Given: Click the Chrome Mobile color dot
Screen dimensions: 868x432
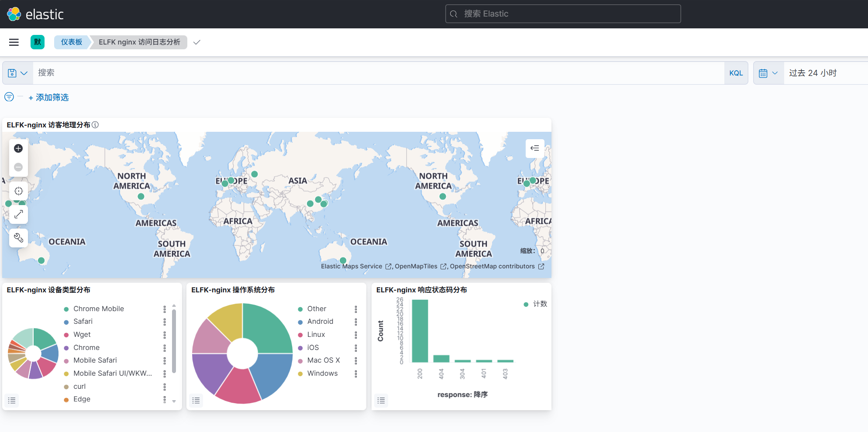Looking at the screenshot, I should point(66,309).
